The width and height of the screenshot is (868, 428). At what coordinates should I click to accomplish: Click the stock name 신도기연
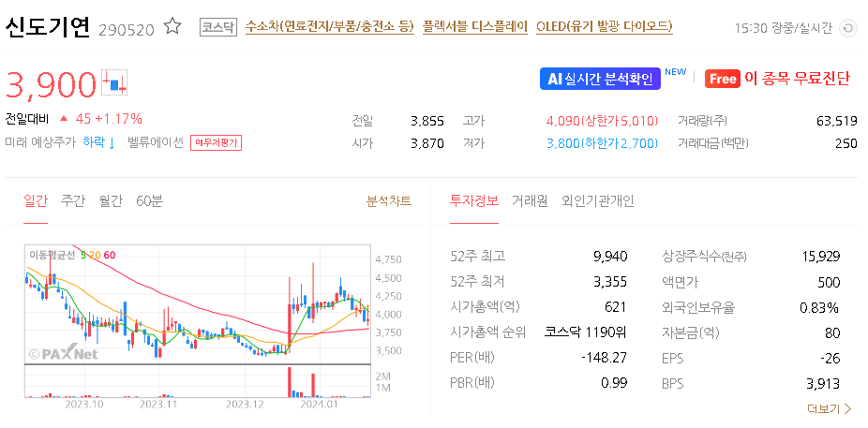48,27
